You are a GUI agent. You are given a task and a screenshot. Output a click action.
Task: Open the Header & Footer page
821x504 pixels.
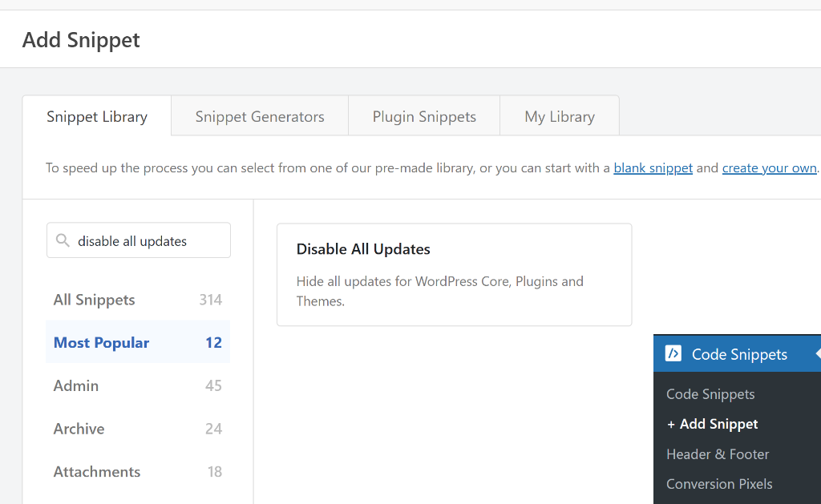(x=718, y=454)
